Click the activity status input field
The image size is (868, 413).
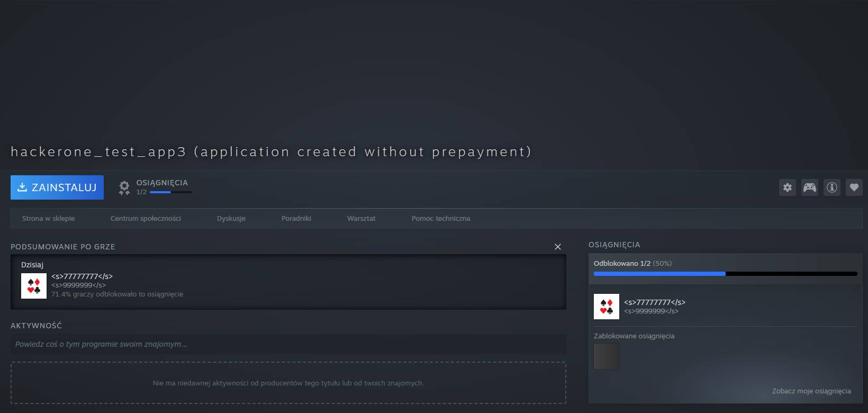coord(288,344)
